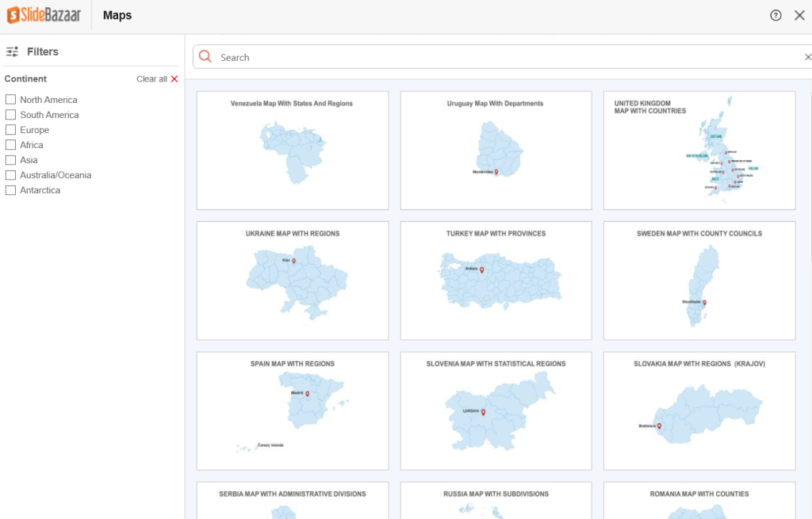Open Venezuela Map With States And Regions
Image resolution: width=812 pixels, height=519 pixels.
coord(292,151)
